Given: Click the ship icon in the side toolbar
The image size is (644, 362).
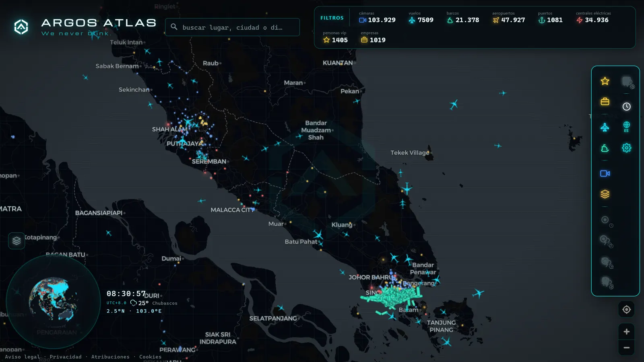Looking at the screenshot, I should coord(605,148).
